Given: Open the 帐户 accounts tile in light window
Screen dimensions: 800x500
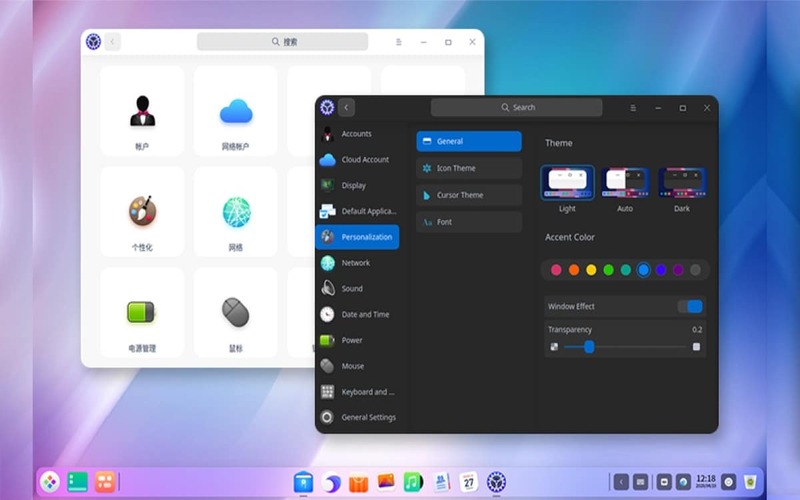Looking at the screenshot, I should pyautogui.click(x=142, y=111).
